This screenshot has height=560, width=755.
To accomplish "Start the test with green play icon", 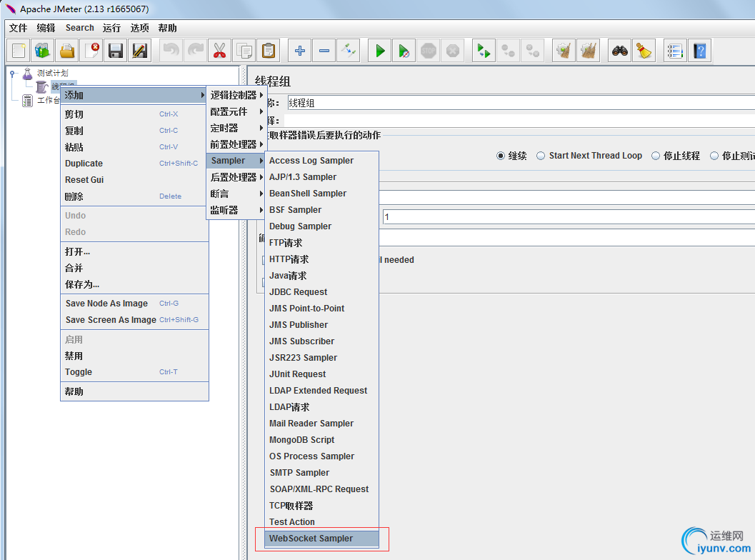I will coord(380,51).
